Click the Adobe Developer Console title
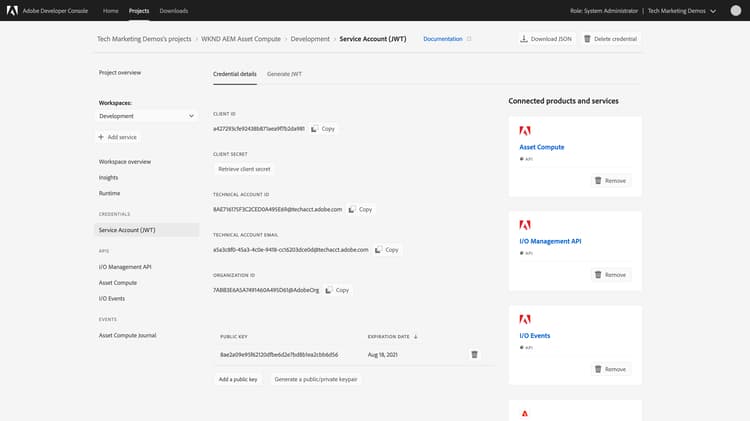The width and height of the screenshot is (750, 421). 55,11
